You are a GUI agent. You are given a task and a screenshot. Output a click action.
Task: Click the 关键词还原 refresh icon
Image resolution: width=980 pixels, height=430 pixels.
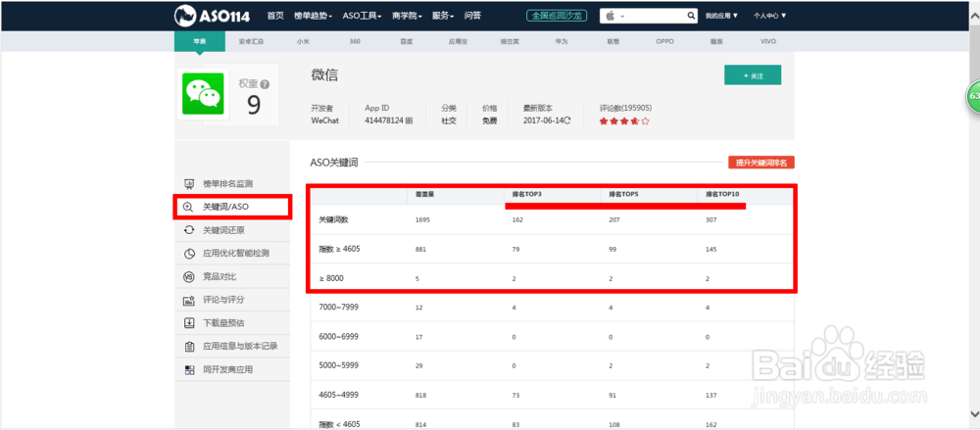(x=189, y=230)
